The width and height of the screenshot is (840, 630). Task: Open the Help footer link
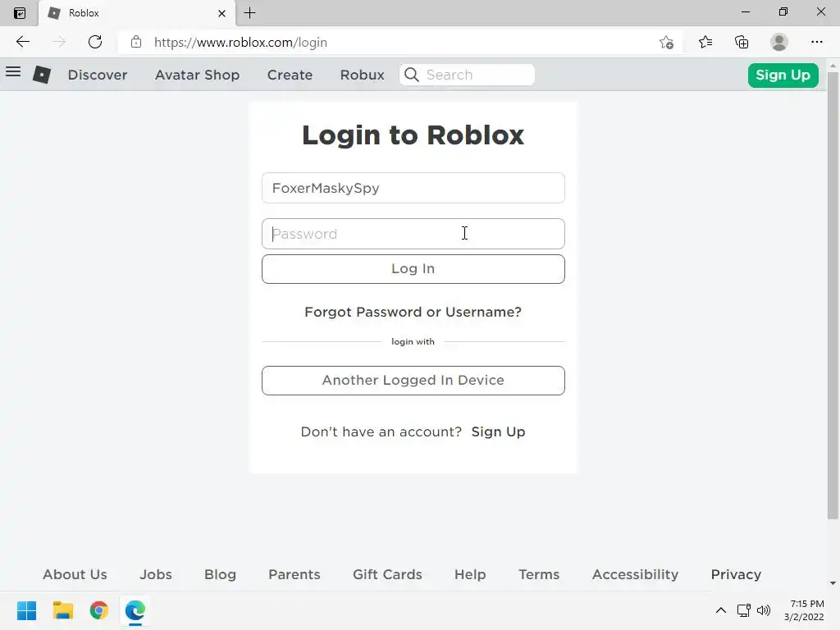tap(470, 574)
